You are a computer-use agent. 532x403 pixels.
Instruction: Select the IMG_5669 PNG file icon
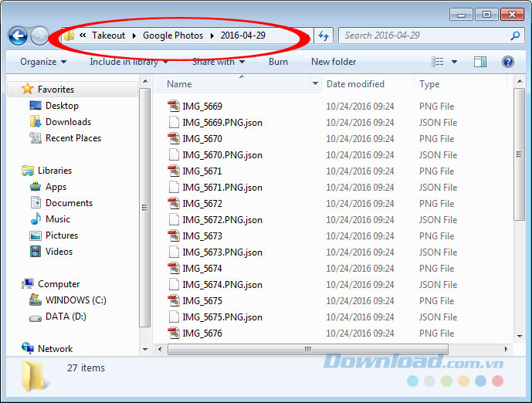coord(174,107)
